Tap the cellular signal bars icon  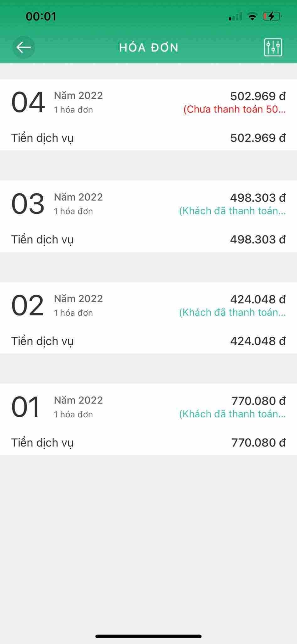tap(235, 16)
